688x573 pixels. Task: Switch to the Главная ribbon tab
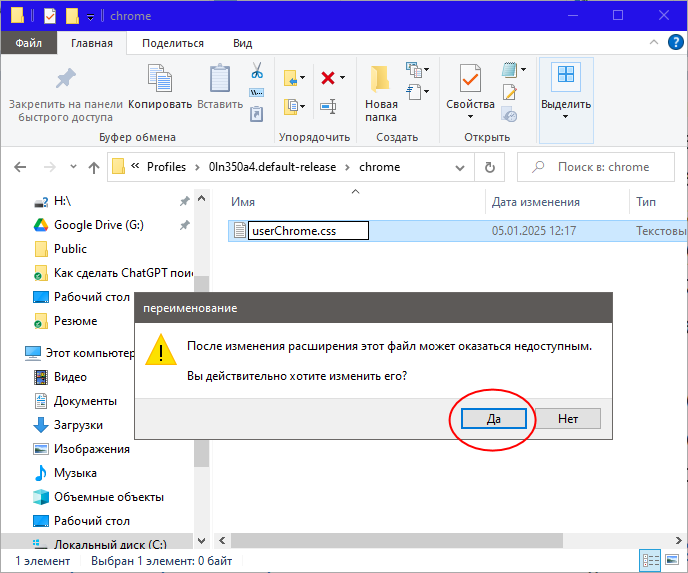coord(92,43)
